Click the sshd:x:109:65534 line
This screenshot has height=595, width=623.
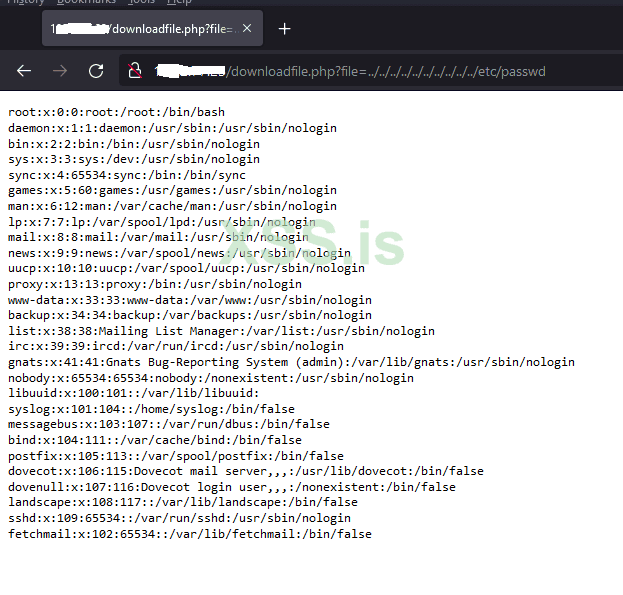coord(180,518)
